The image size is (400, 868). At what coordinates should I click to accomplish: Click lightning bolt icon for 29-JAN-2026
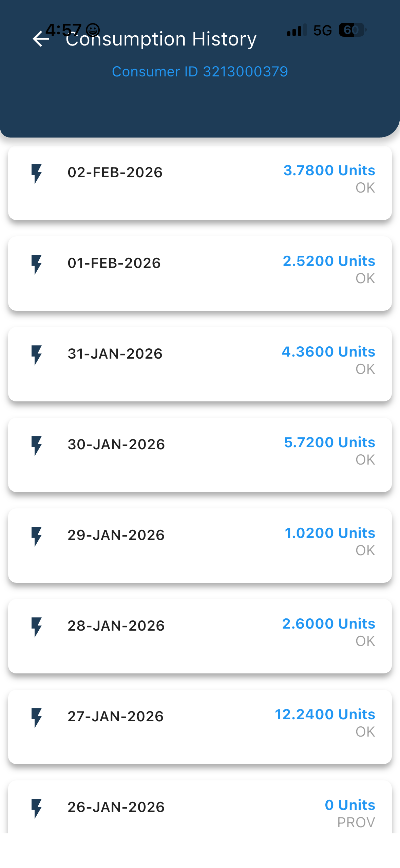pyautogui.click(x=36, y=537)
